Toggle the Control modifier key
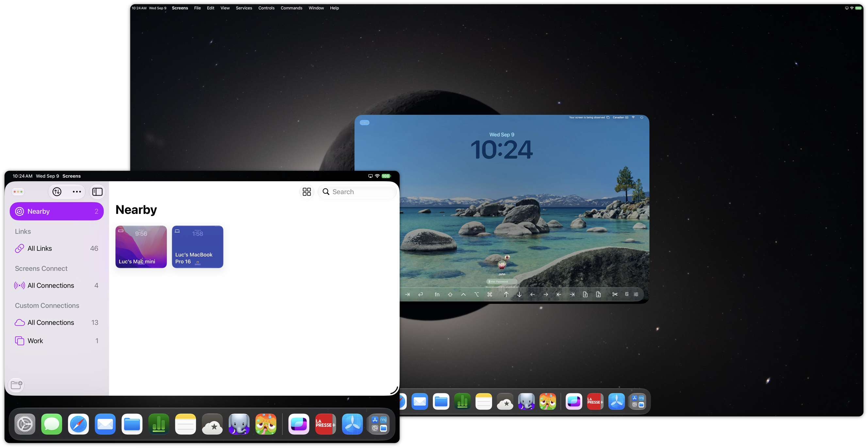The width and height of the screenshot is (868, 448). (x=463, y=295)
